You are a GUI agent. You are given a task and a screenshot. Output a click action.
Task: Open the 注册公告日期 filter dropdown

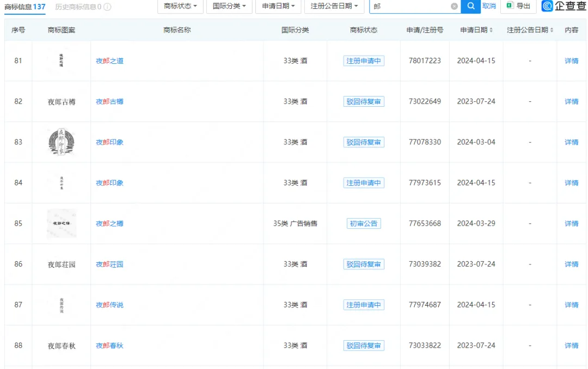(334, 6)
